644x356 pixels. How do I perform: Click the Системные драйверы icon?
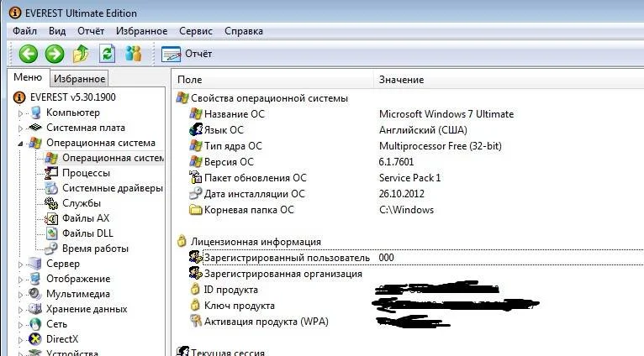click(51, 188)
